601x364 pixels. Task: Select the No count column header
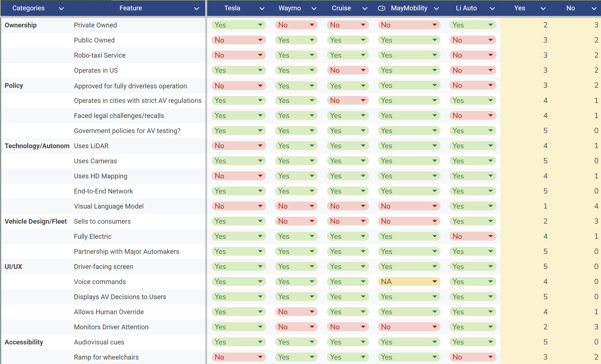(570, 8)
